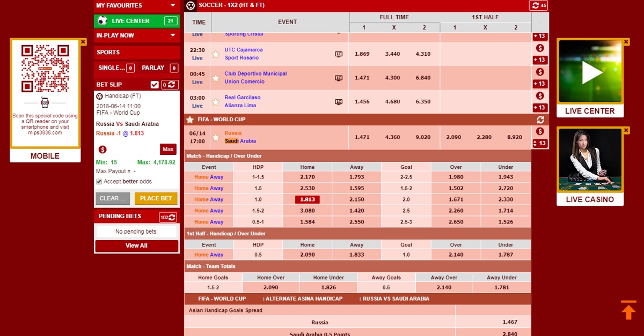Select 1st half Saudi Arabia odds 8.920

coord(515,137)
